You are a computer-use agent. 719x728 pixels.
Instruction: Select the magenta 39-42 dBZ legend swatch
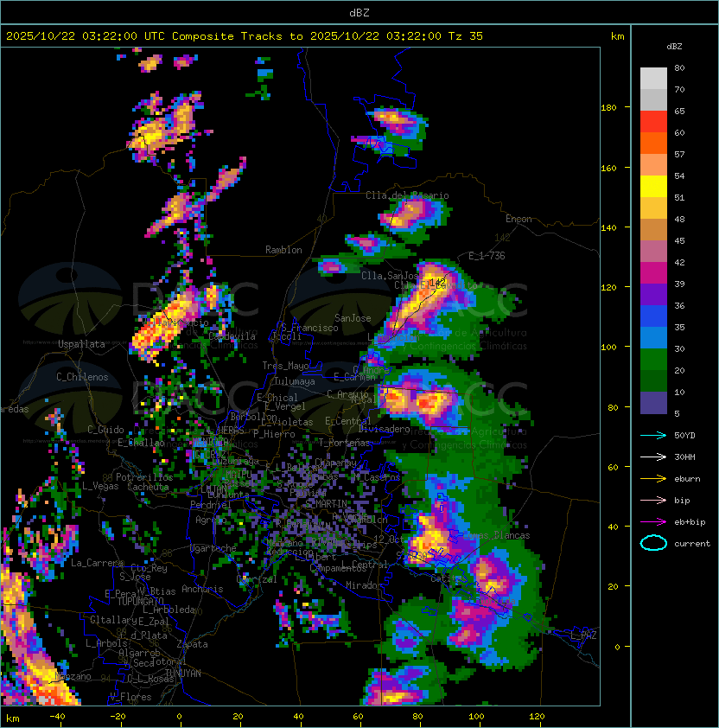pyautogui.click(x=653, y=273)
